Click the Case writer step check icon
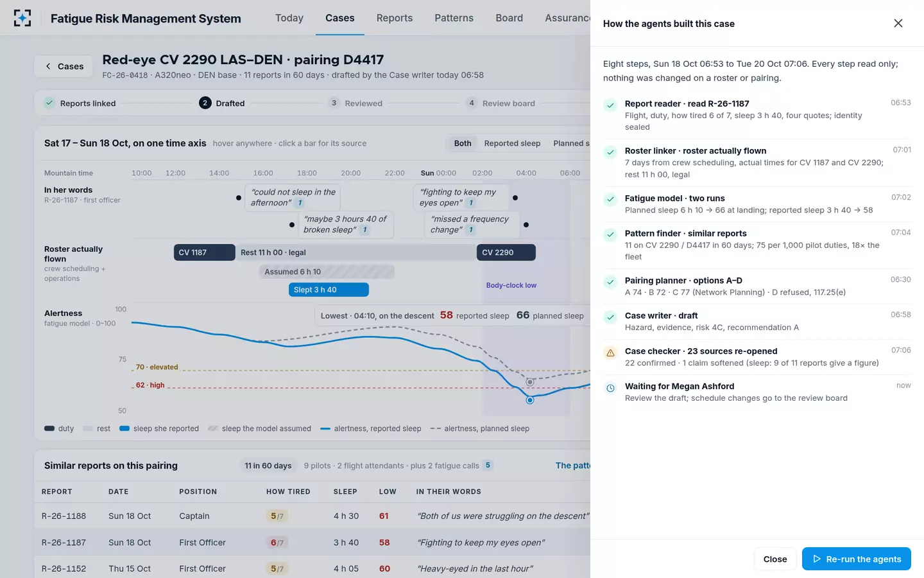Viewport: 924px width, 578px height. [610, 317]
